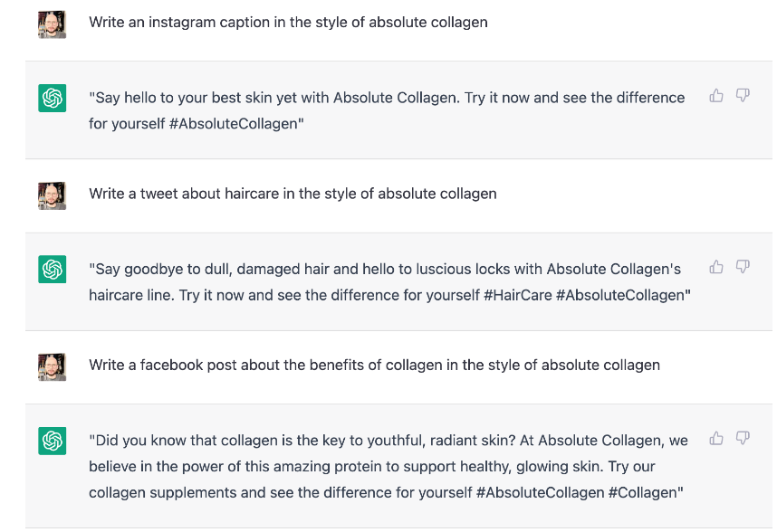Click ChatGPT logo beside Facebook post reply
The width and height of the screenshot is (777, 532).
53,441
